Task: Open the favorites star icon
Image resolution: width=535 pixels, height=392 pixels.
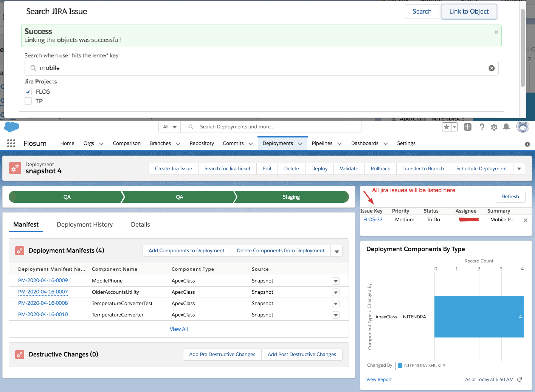Action: tap(447, 127)
